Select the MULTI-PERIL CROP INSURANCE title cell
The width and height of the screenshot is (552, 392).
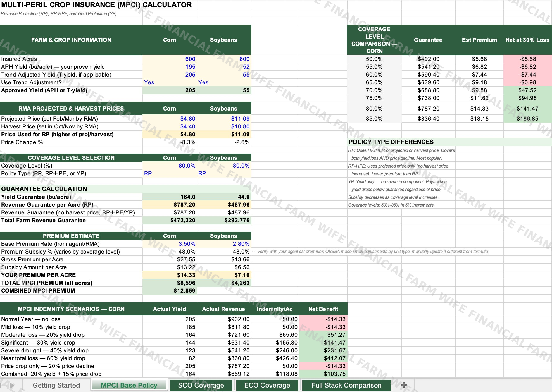tap(96, 5)
